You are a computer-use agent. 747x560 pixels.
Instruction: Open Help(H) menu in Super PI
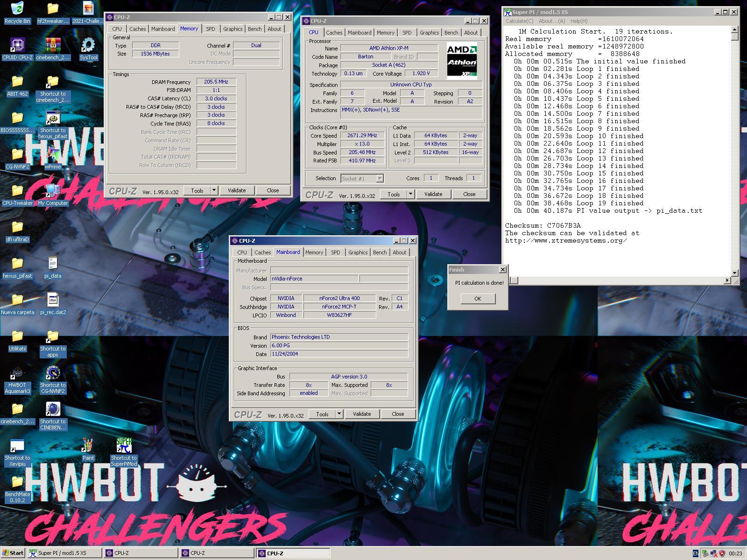tap(579, 21)
